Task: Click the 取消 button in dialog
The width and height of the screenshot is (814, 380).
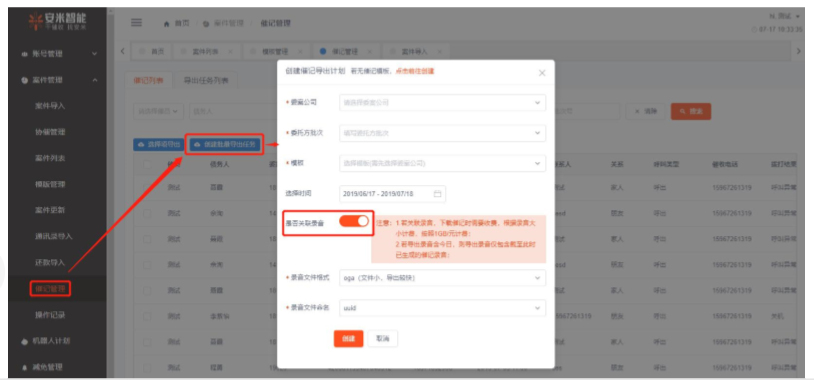Action: pos(383,338)
